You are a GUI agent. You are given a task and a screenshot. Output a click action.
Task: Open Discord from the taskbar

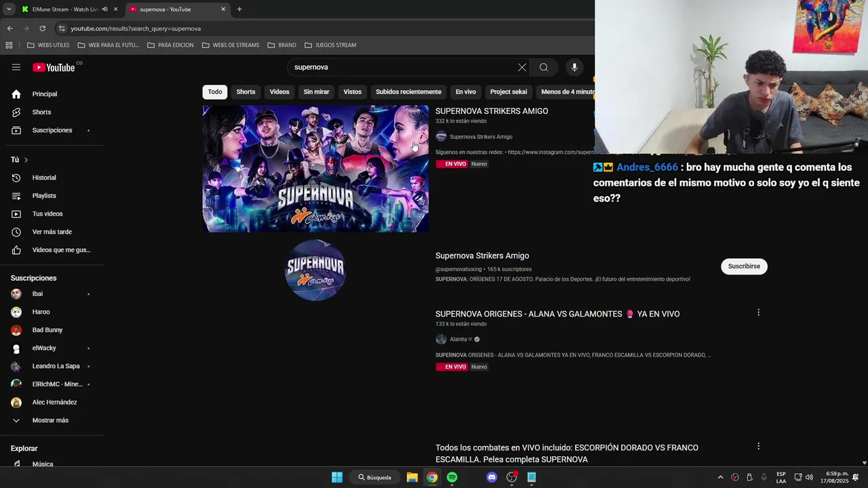[492, 477]
